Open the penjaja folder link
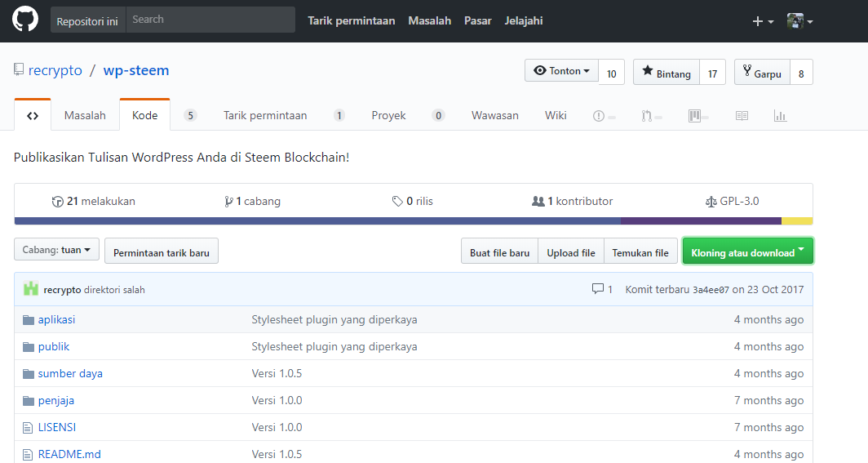Image resolution: width=868 pixels, height=463 pixels. pos(56,400)
